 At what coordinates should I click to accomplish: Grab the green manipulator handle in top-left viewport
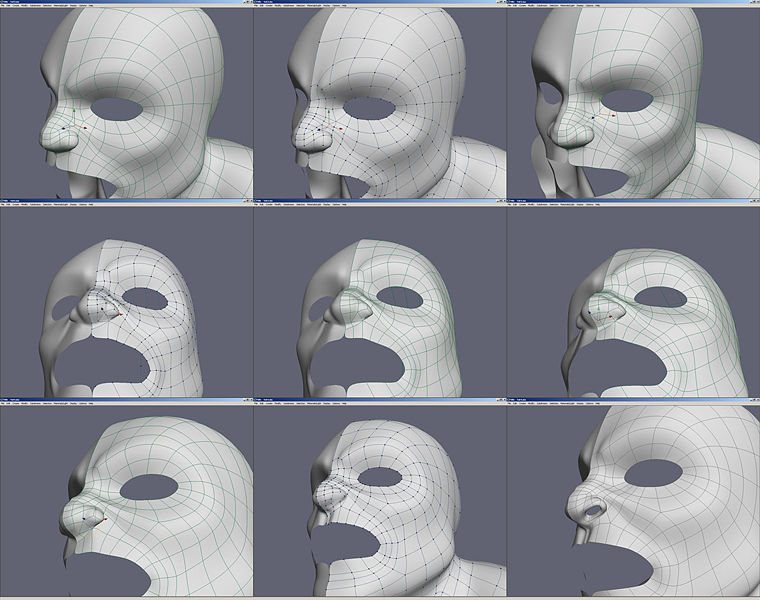(x=74, y=111)
